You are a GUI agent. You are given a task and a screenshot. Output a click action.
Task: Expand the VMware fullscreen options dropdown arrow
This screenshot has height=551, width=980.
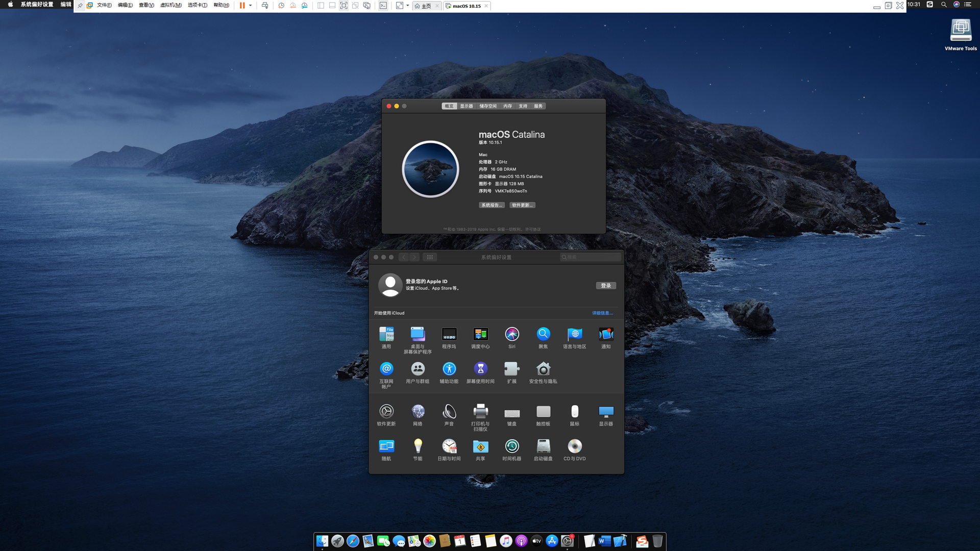point(407,6)
